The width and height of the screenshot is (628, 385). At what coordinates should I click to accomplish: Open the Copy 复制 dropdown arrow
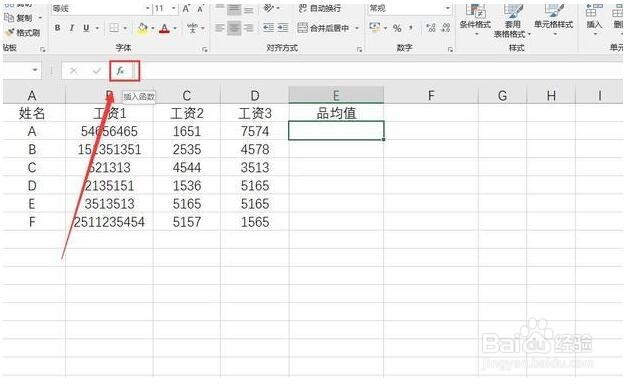point(40,18)
